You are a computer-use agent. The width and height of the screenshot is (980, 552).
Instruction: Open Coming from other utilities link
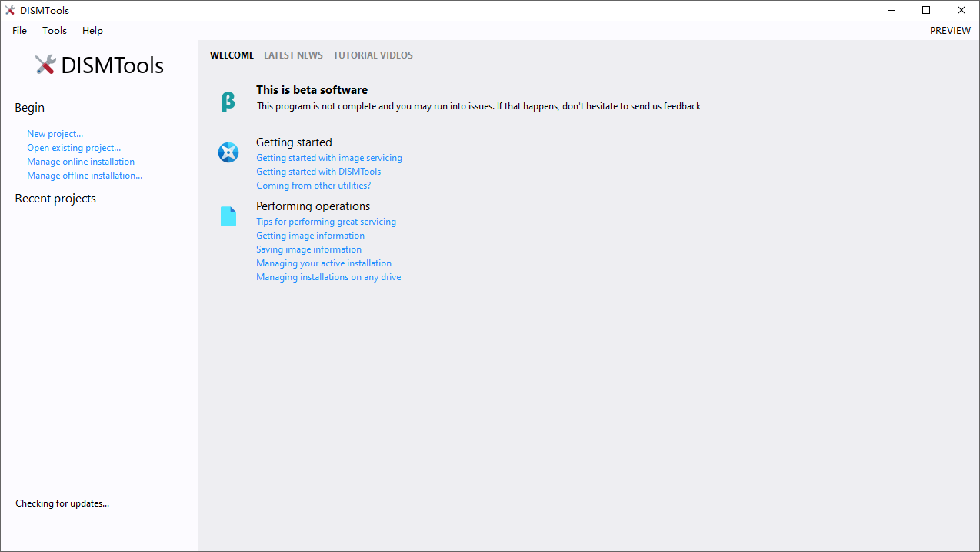313,186
